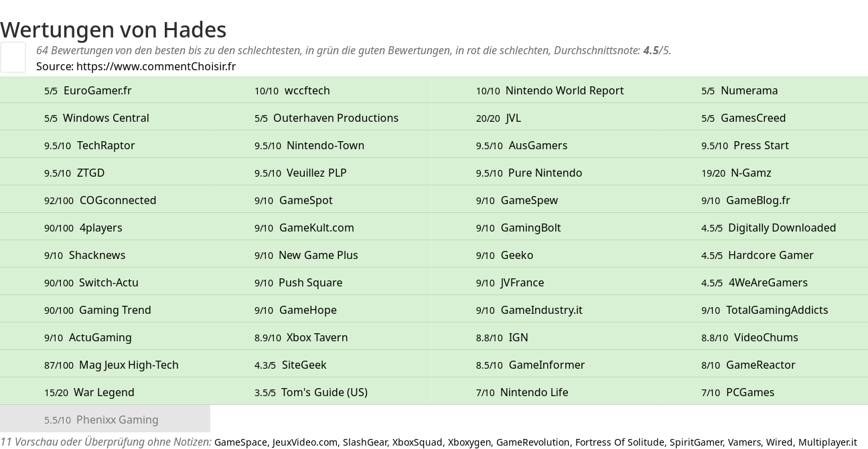Select the Nintendo-Town review entry

309,145
